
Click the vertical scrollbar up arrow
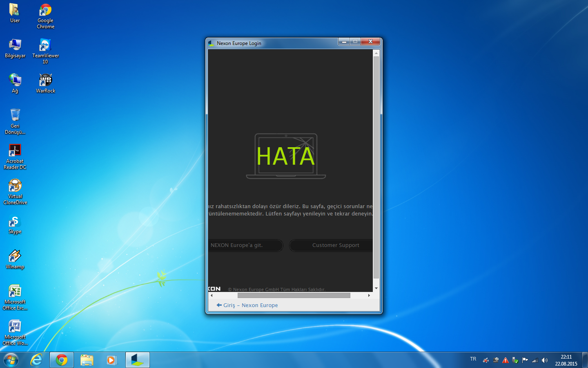pos(376,53)
